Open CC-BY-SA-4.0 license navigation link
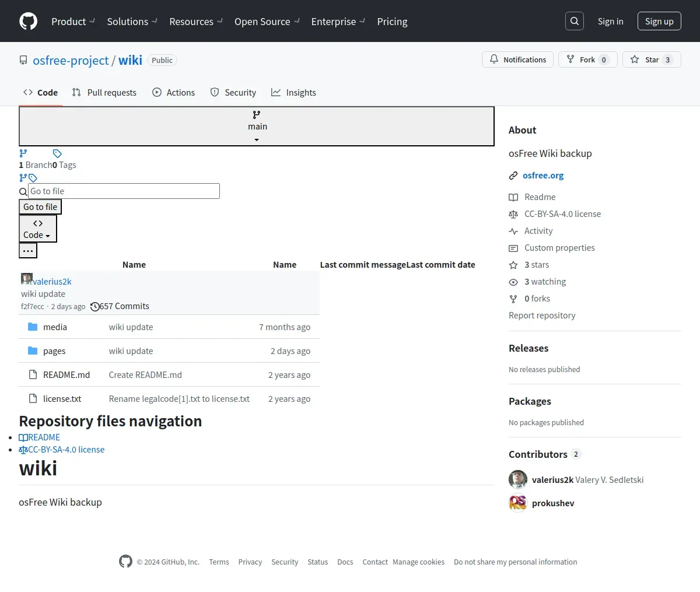The height and width of the screenshot is (592, 700). 61,450
